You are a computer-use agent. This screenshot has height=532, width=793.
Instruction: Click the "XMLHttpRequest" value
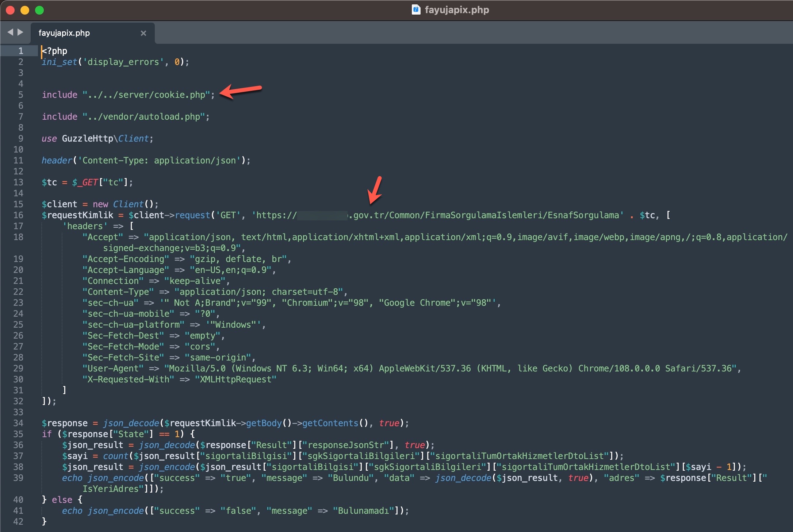[236, 379]
